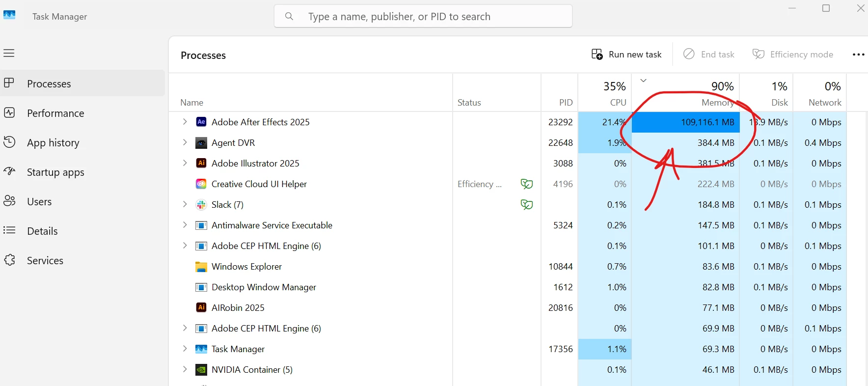The height and width of the screenshot is (386, 868).
Task: Click the Run new task button
Action: point(626,55)
